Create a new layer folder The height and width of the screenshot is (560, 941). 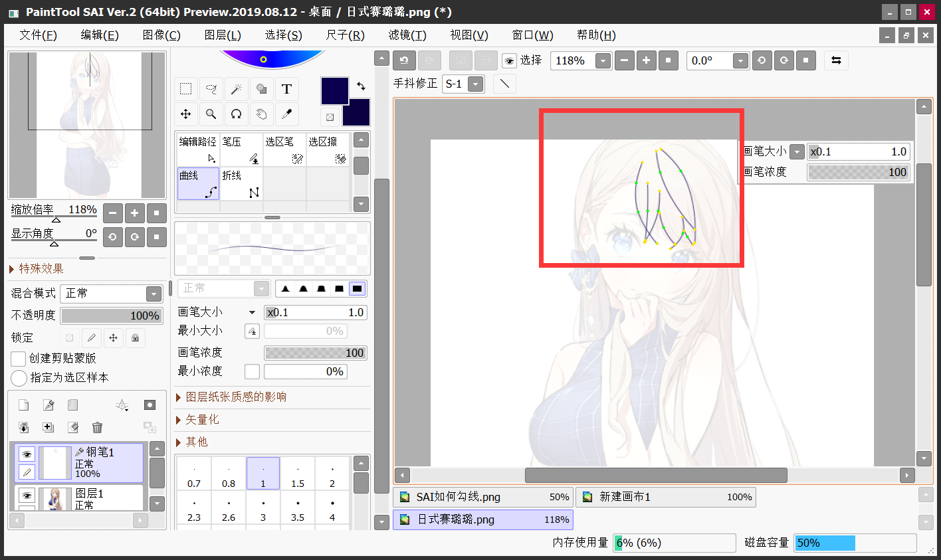73,405
